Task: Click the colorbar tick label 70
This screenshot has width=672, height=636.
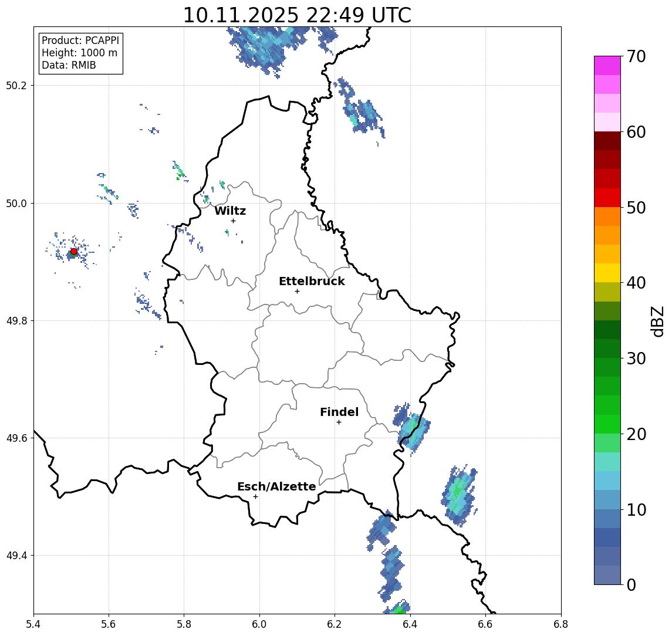Action: point(636,56)
